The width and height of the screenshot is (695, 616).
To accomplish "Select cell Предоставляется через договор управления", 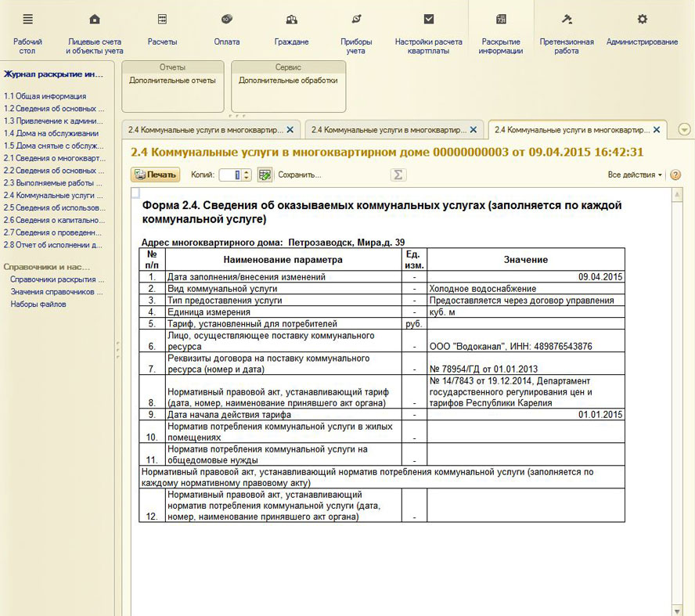I will pyautogui.click(x=526, y=300).
